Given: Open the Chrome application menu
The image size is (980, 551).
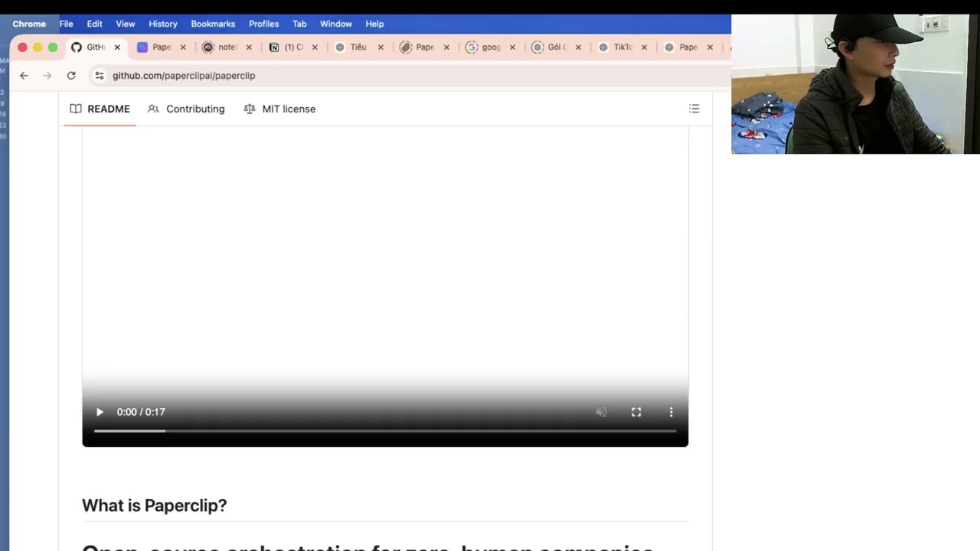Looking at the screenshot, I should 29,24.
